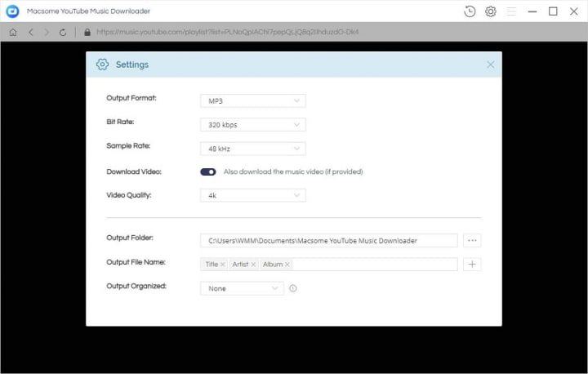Image resolution: width=588 pixels, height=374 pixels.
Task: Open the Bit Rate 320 kbps dropdown
Action: [x=253, y=125]
